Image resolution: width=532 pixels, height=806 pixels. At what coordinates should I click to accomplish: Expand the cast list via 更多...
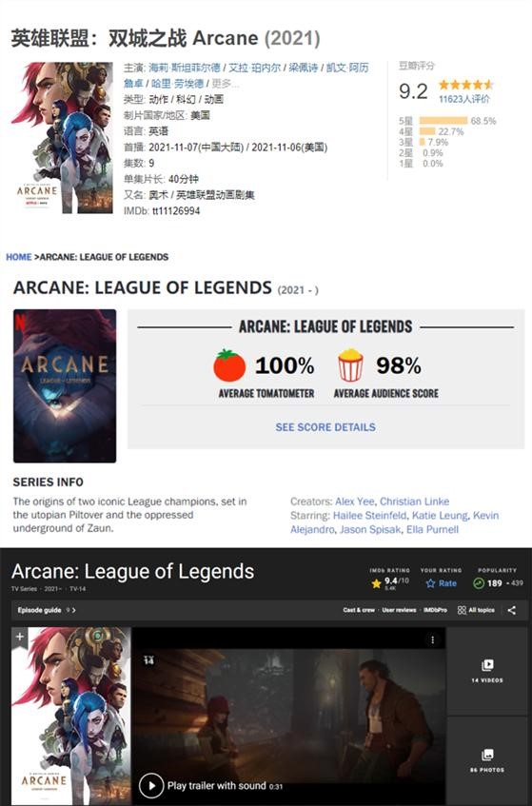pos(223,84)
